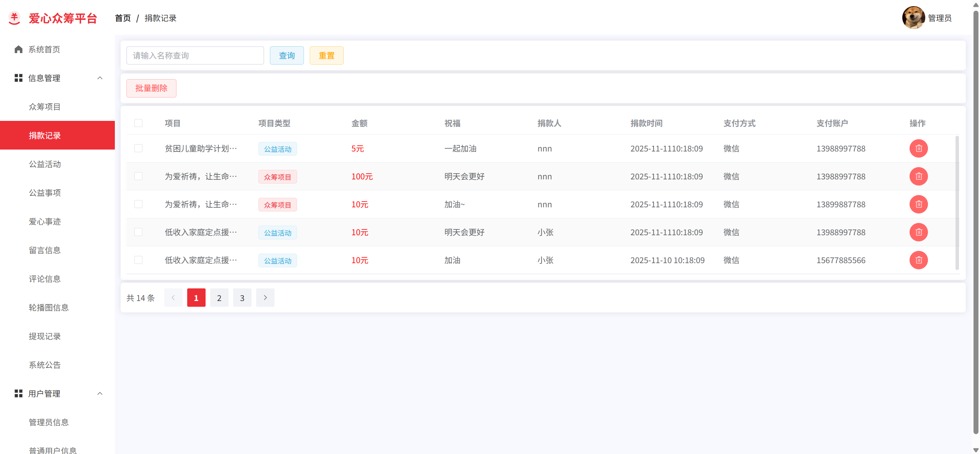The image size is (980, 454).
Task: Delete last row with account 15677885566
Action: tap(918, 260)
